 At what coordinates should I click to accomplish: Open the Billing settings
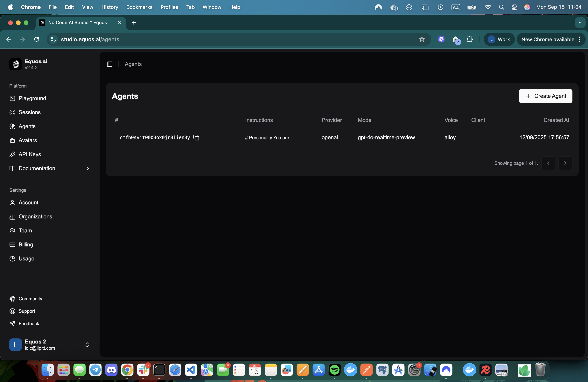pos(26,245)
